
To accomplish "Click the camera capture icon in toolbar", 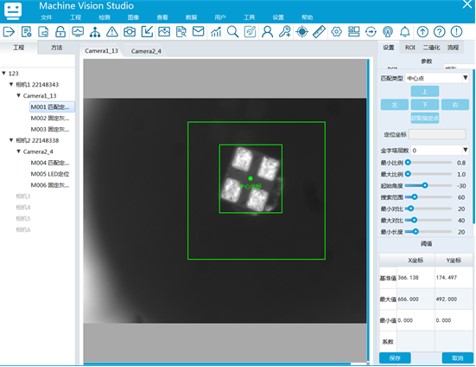I will click(x=129, y=32).
